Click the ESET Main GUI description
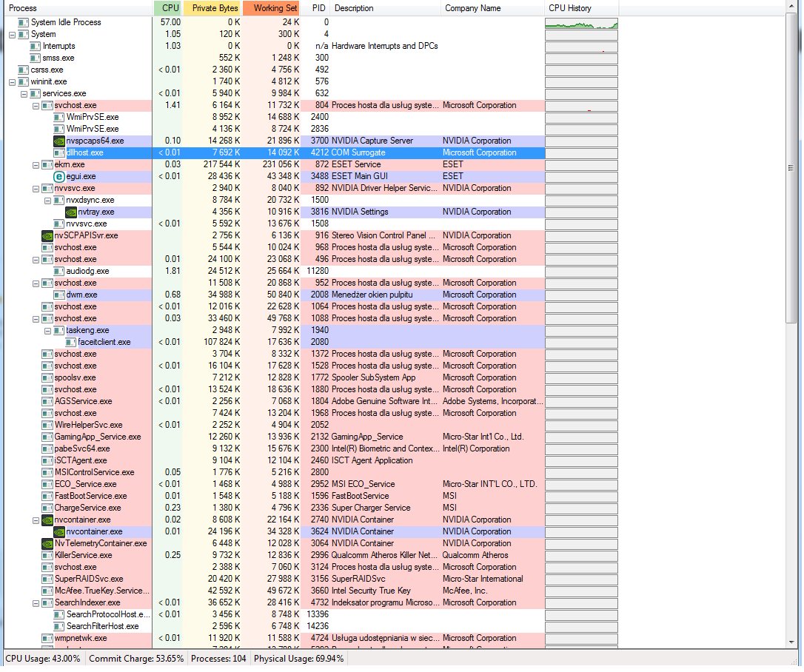The width and height of the screenshot is (804, 672). [x=360, y=176]
